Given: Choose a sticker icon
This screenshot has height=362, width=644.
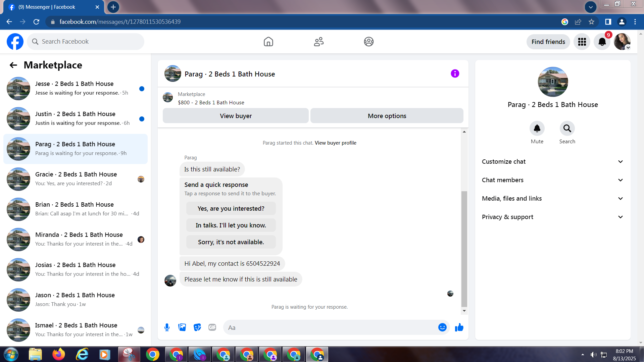Looking at the screenshot, I should pos(197,327).
